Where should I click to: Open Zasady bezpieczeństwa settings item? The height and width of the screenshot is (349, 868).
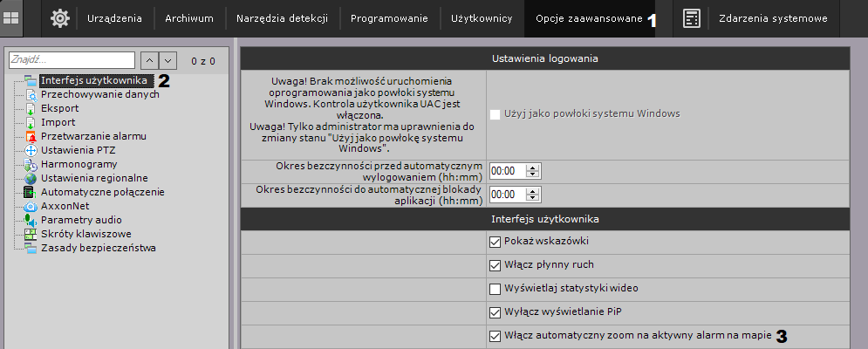[98, 248]
